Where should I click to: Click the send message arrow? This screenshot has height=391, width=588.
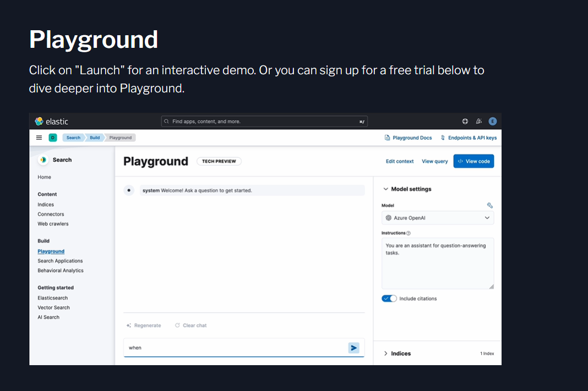353,348
